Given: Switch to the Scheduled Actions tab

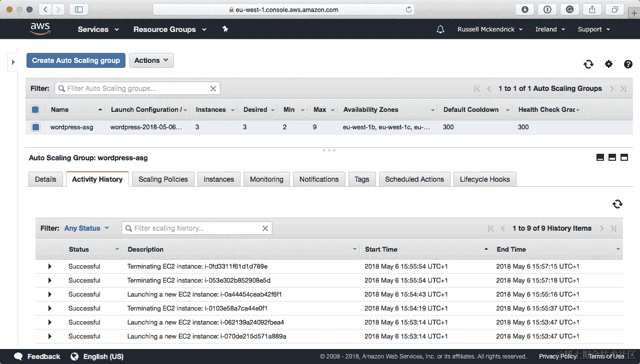Looking at the screenshot, I should pyautogui.click(x=414, y=179).
